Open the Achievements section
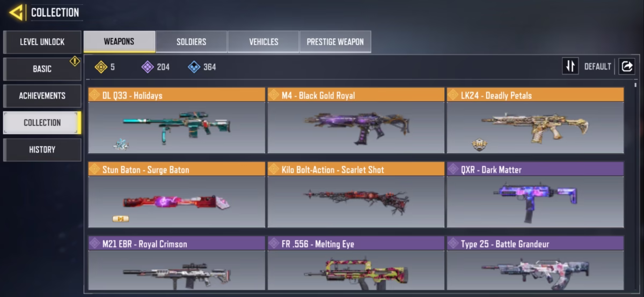Image resolution: width=644 pixels, height=297 pixels. click(42, 95)
